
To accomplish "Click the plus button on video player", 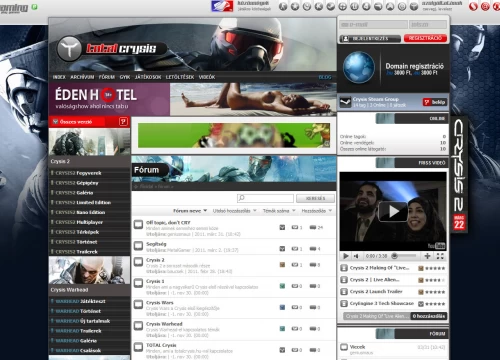I will pyautogui.click(x=427, y=256).
